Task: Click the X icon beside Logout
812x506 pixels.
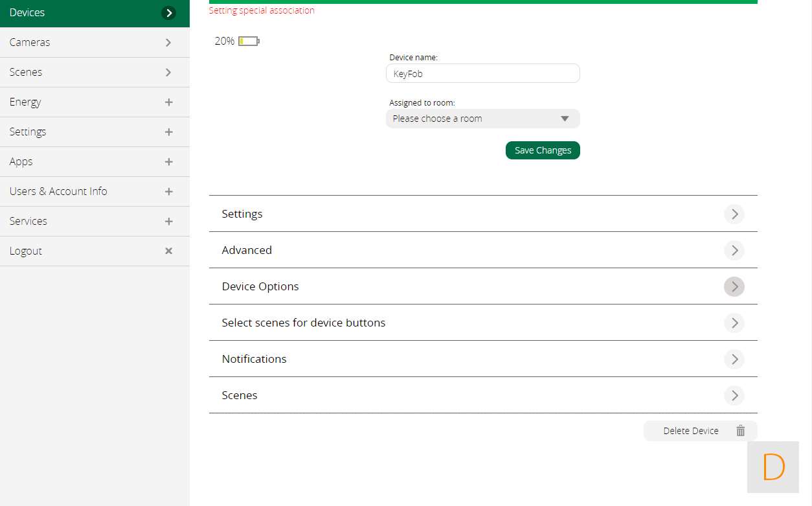Action: point(168,251)
